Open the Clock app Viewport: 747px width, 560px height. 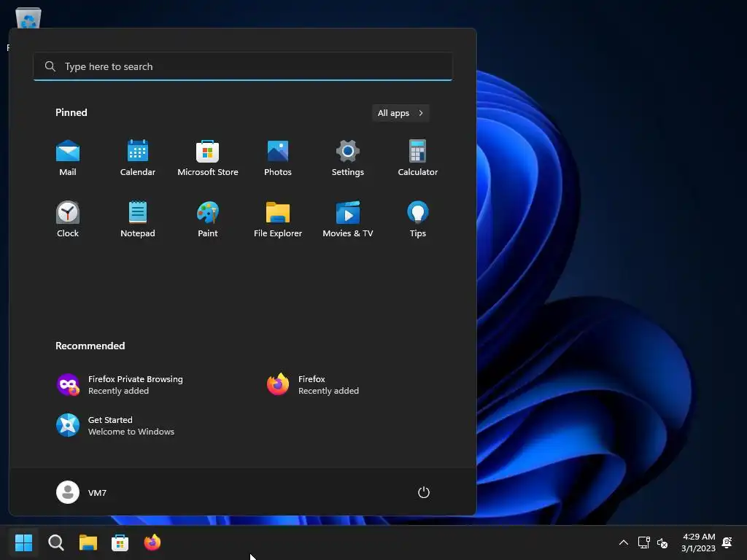[68, 219]
